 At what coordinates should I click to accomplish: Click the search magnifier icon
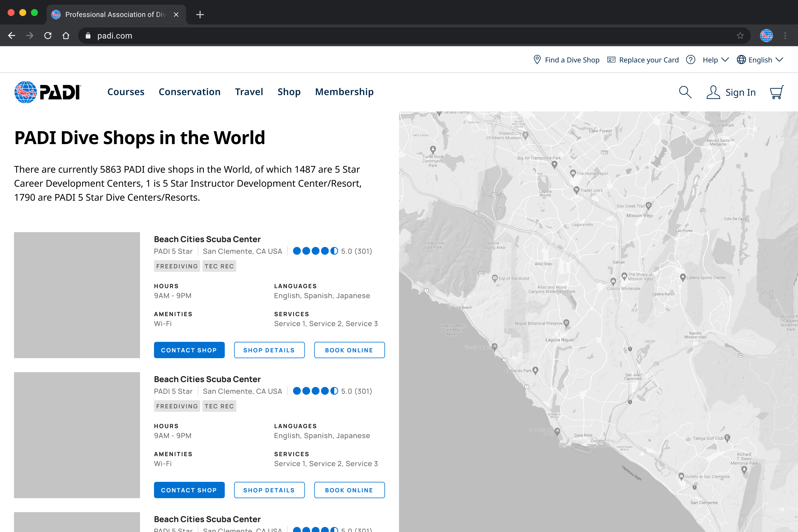click(685, 92)
